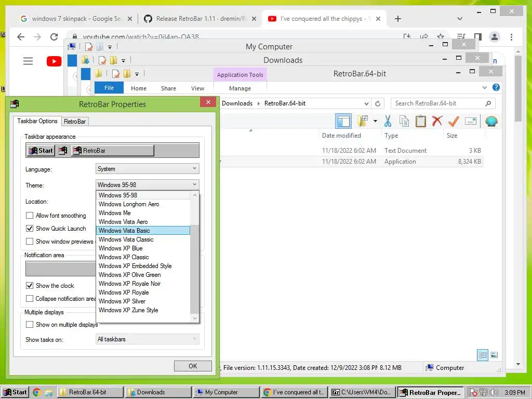Click the folder options icon next to preview pane
This screenshot has height=399, width=532.
click(x=363, y=121)
